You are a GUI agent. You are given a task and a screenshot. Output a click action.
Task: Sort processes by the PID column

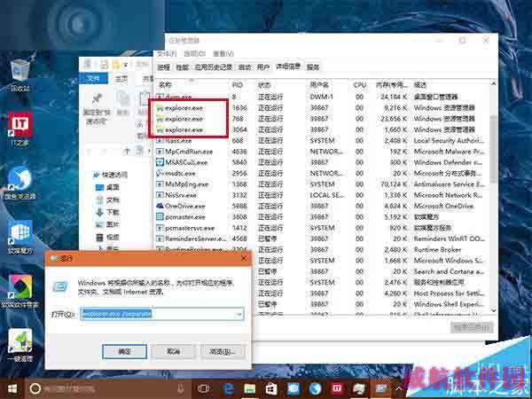click(x=238, y=85)
